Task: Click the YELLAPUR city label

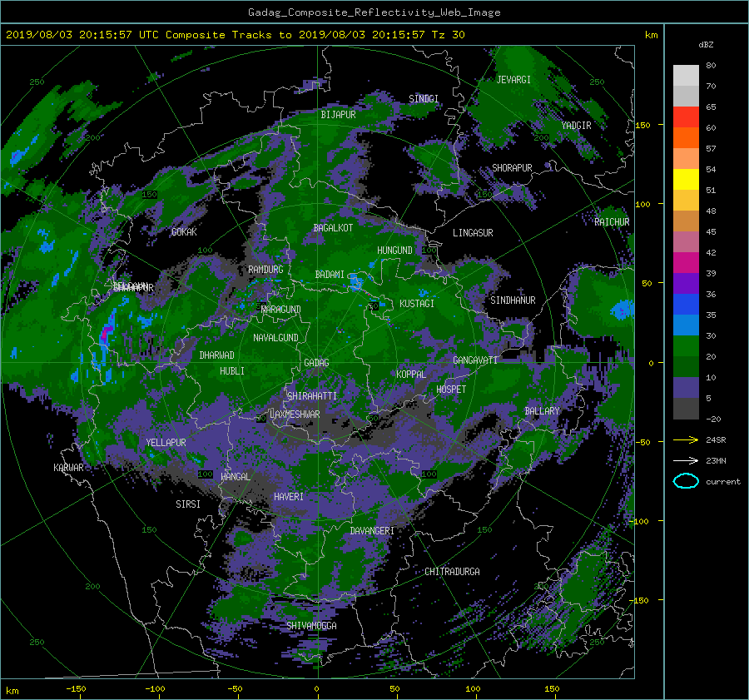Action: pyautogui.click(x=166, y=443)
